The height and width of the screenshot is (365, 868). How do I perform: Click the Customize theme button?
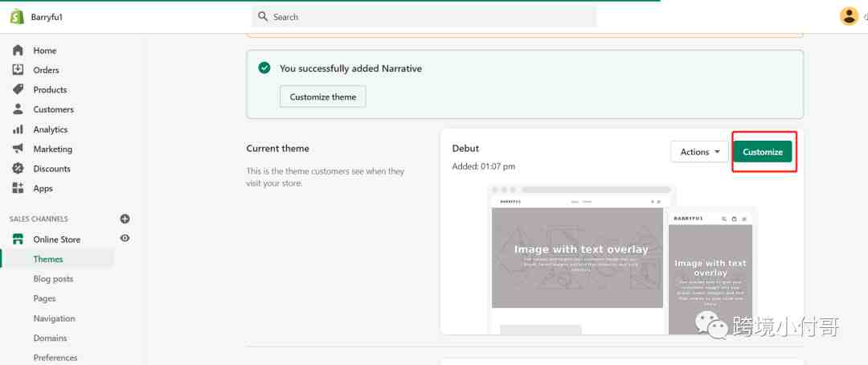323,97
